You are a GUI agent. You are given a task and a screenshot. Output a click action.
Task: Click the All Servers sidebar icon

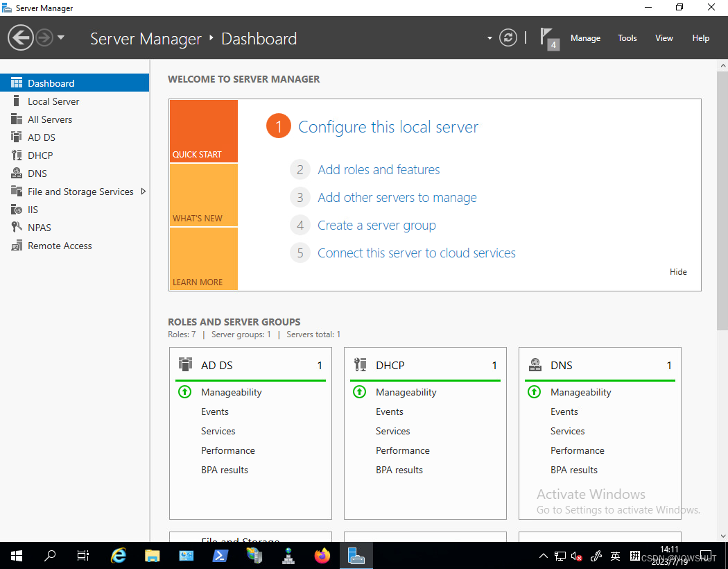(17, 119)
